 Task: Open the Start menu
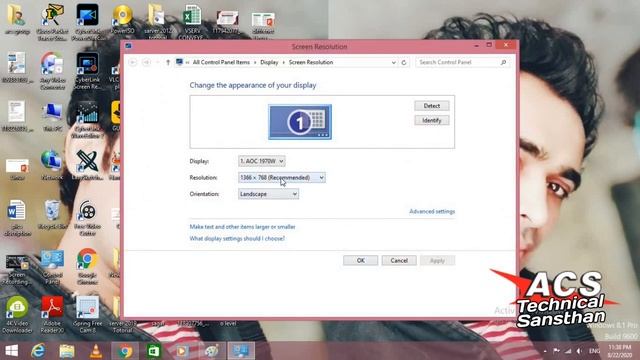coord(11,351)
